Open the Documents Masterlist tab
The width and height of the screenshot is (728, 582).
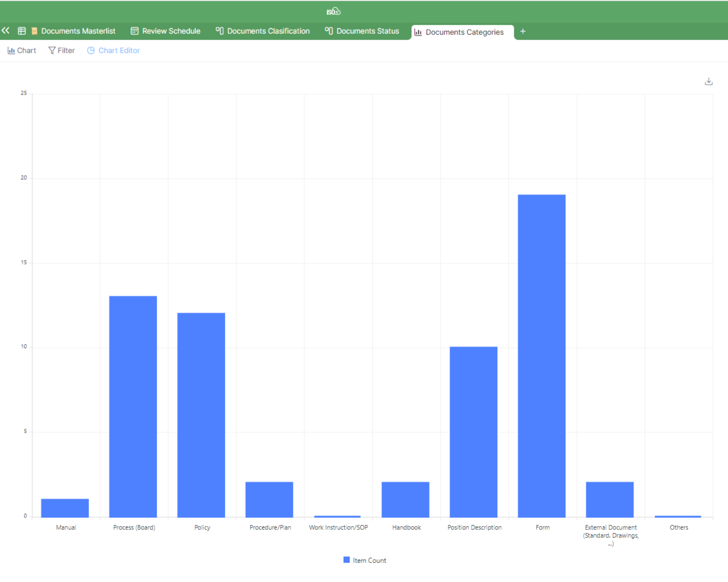pyautogui.click(x=78, y=31)
